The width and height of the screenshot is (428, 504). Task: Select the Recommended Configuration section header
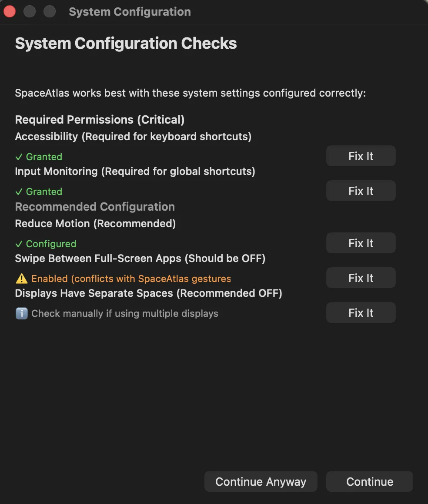pos(95,206)
